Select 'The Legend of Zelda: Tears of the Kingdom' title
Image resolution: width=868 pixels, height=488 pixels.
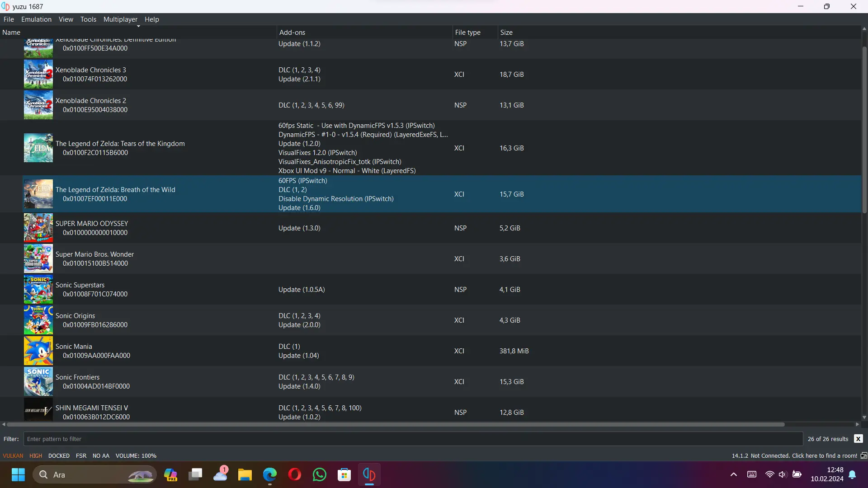[120, 144]
